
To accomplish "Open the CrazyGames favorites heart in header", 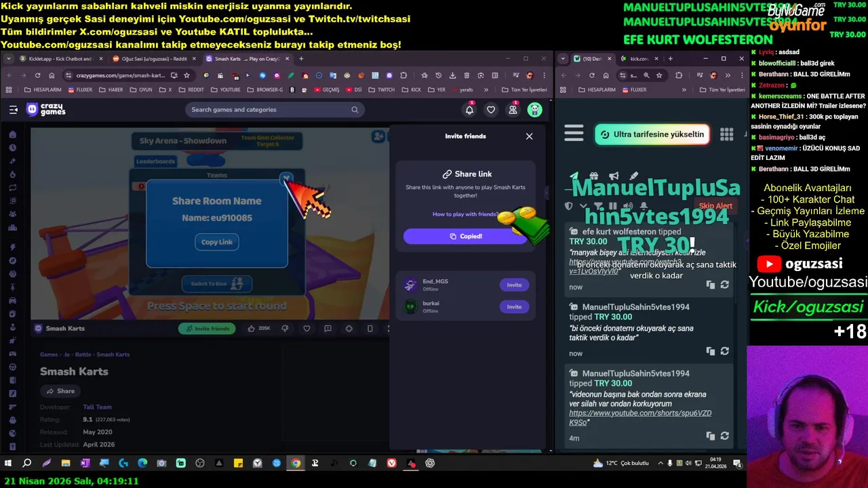I will pos(491,110).
